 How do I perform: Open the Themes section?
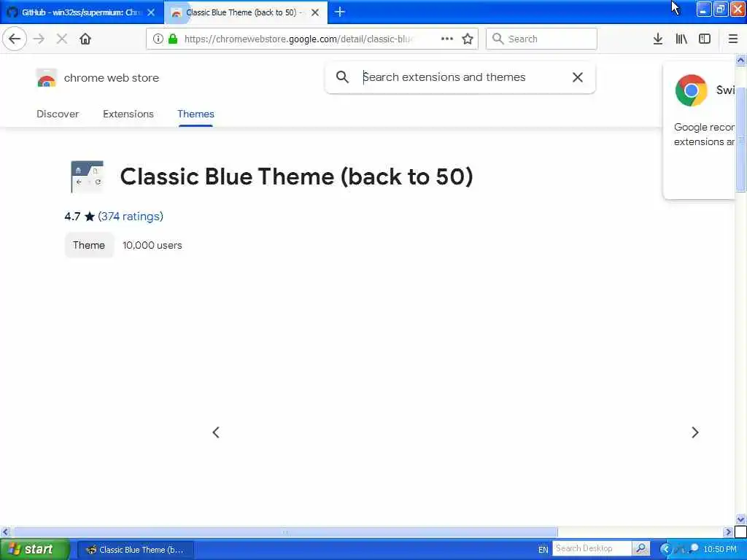tap(196, 114)
